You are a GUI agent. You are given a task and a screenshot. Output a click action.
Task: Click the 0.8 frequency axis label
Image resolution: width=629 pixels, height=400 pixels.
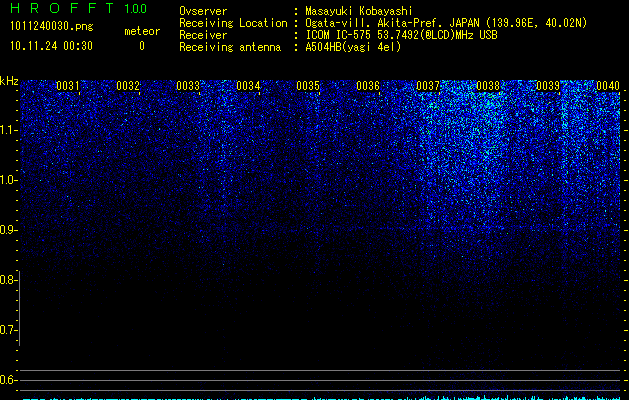tap(9, 280)
